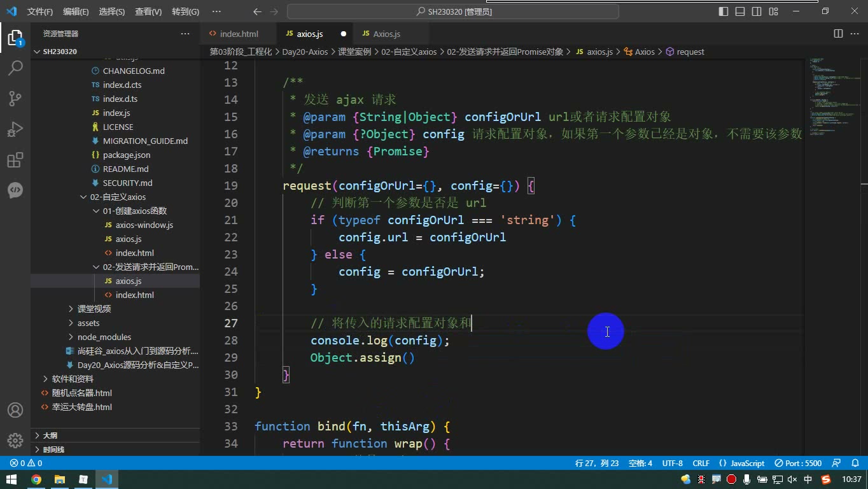Image resolution: width=868 pixels, height=489 pixels.
Task: Click the CRLF end-of-line selector
Action: pos(701,464)
